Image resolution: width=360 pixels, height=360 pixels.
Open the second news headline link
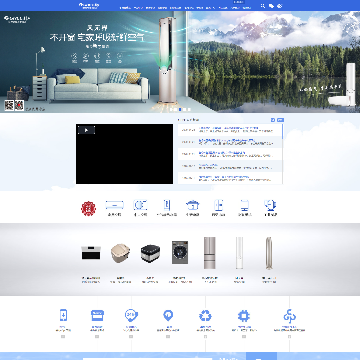coord(227,140)
